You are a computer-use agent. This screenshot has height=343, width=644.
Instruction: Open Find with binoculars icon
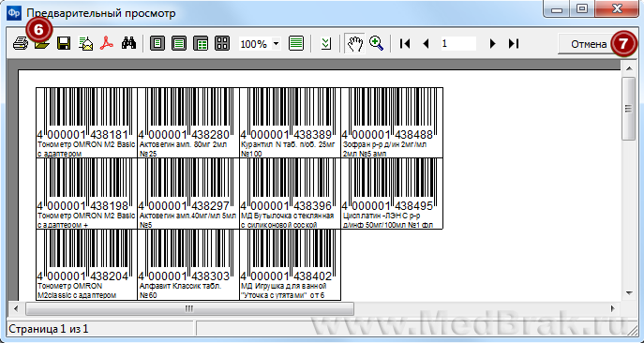(x=129, y=43)
